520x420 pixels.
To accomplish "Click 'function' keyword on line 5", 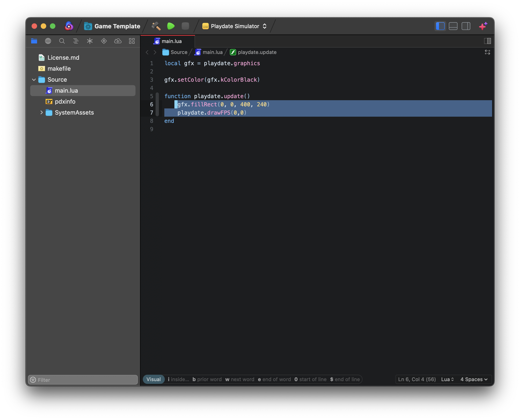I will (177, 96).
